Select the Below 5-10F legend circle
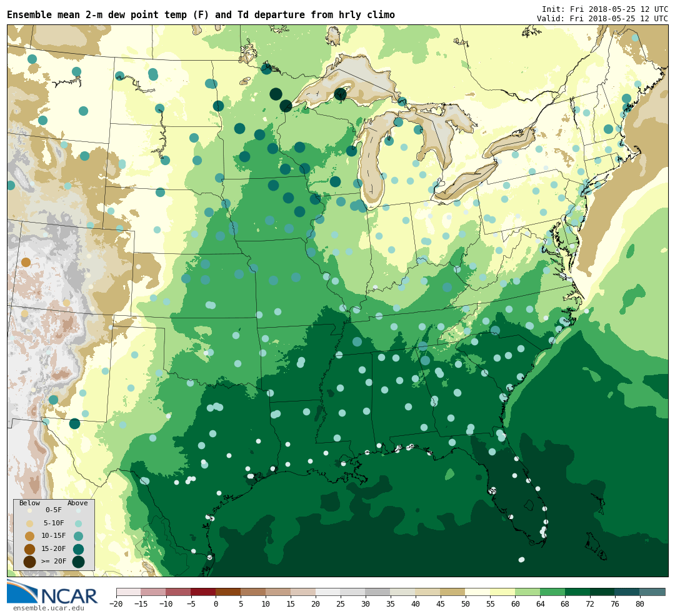675x616 pixels. [x=29, y=523]
